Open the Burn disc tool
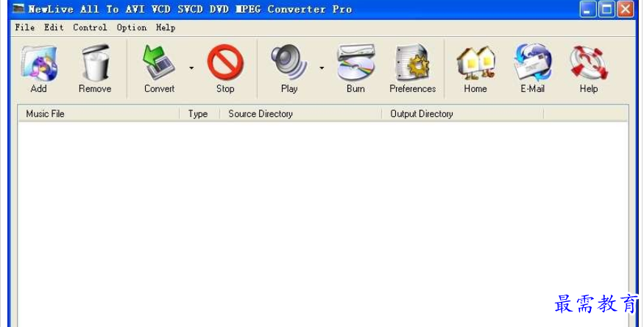 tap(355, 63)
